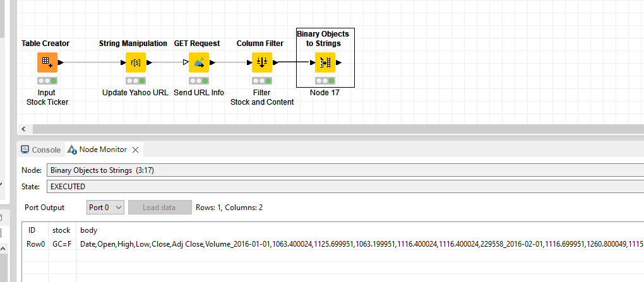644x282 pixels.
Task: Click the 'Rows: 1, Columns: 2' text
Action: pyautogui.click(x=229, y=208)
